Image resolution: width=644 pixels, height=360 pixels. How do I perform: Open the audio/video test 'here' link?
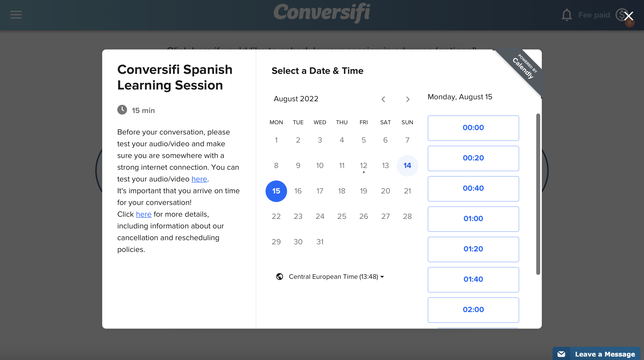199,179
